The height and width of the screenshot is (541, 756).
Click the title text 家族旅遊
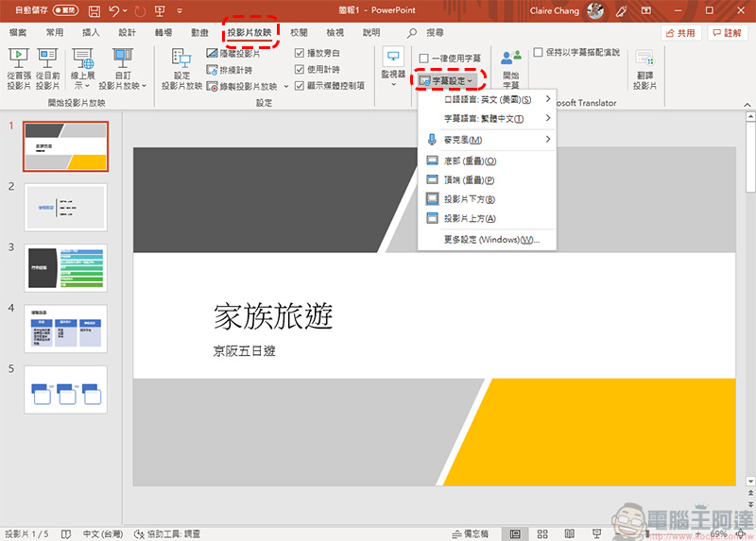pos(273,316)
